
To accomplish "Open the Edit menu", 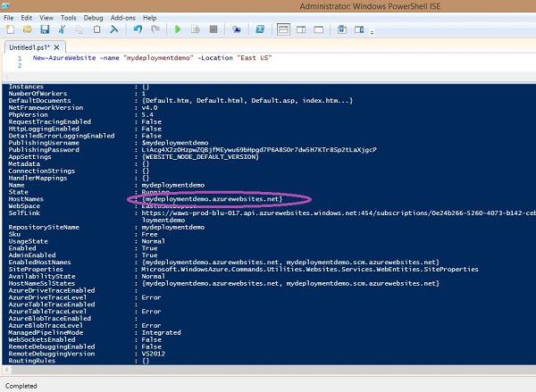I will tap(26, 18).
